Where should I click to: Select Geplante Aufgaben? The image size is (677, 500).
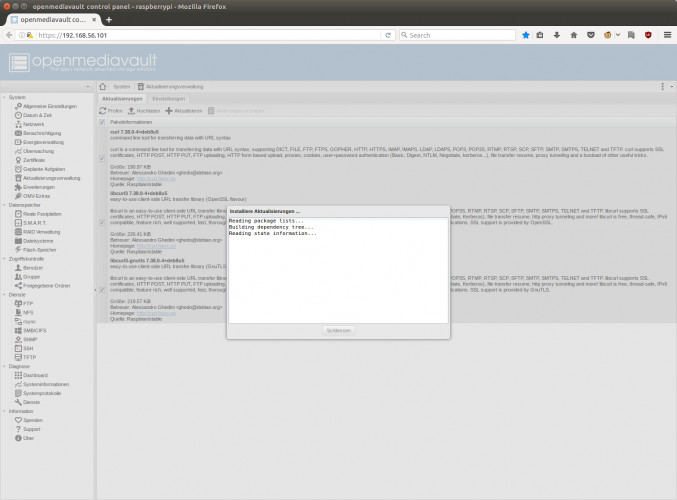pos(40,169)
